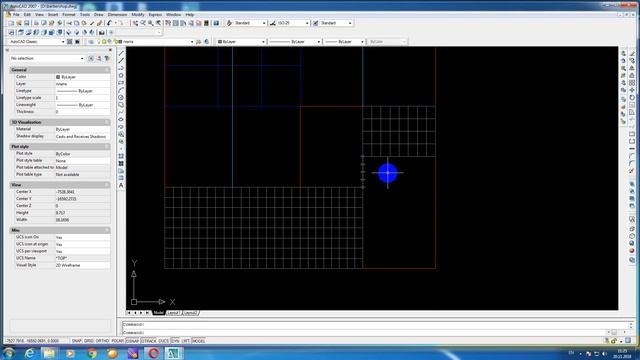Open the File menu
The image size is (640, 360).
tap(16, 15)
